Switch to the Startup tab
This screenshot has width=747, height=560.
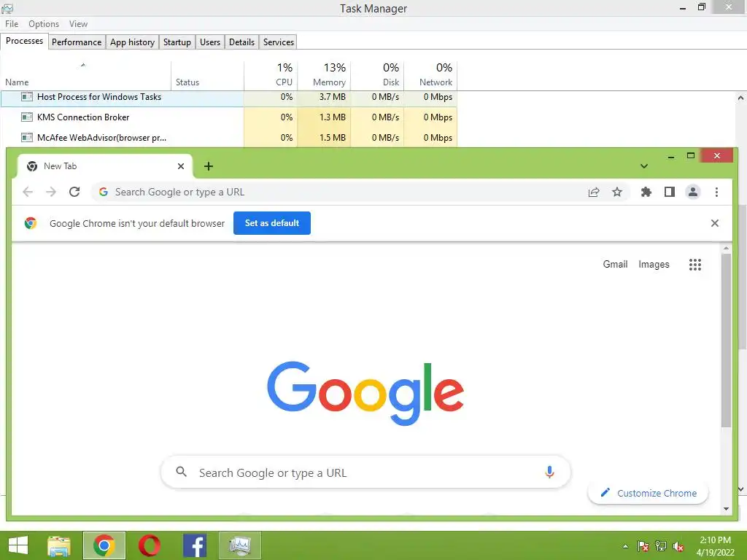(177, 42)
